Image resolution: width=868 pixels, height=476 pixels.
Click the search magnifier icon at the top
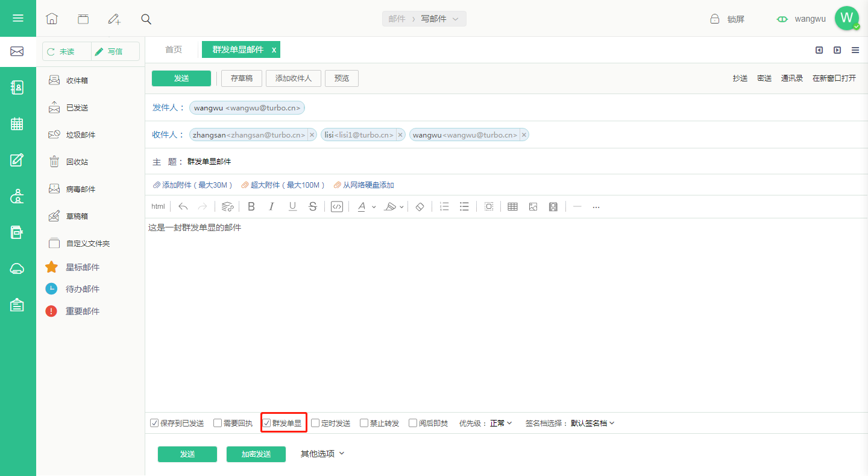coord(146,19)
